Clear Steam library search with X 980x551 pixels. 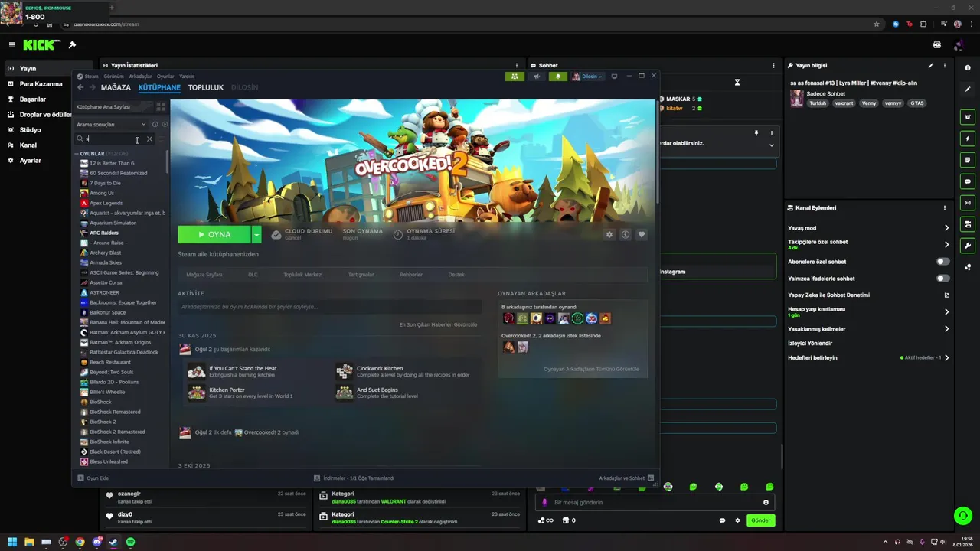coord(149,139)
